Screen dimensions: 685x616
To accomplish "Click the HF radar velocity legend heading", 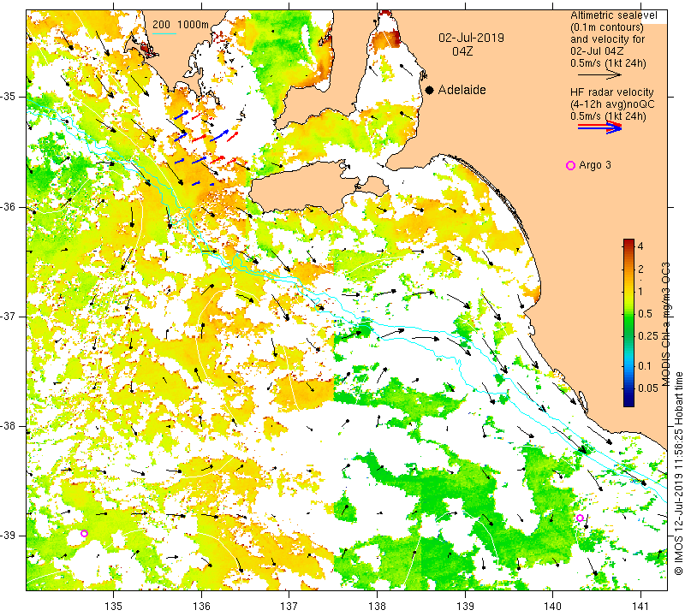I will click(x=611, y=92).
